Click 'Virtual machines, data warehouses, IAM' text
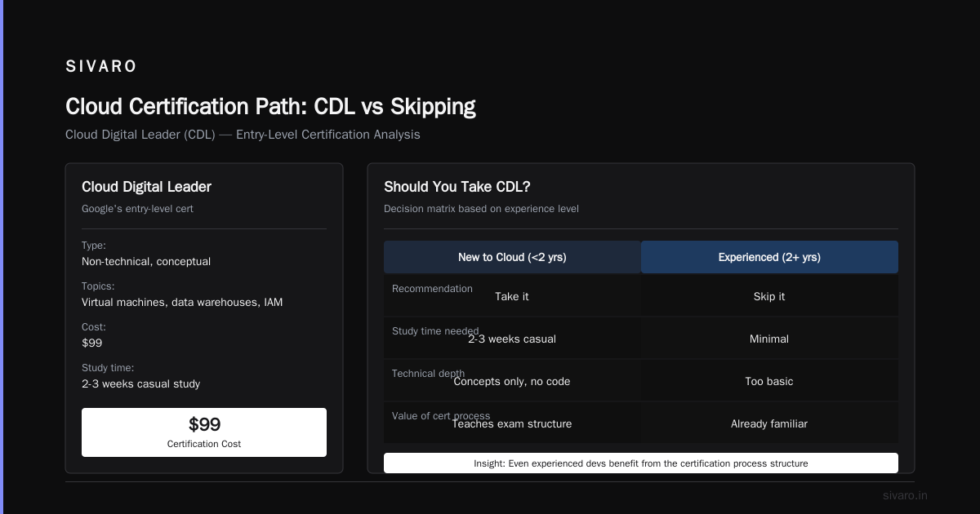The image size is (980, 514). coord(182,303)
